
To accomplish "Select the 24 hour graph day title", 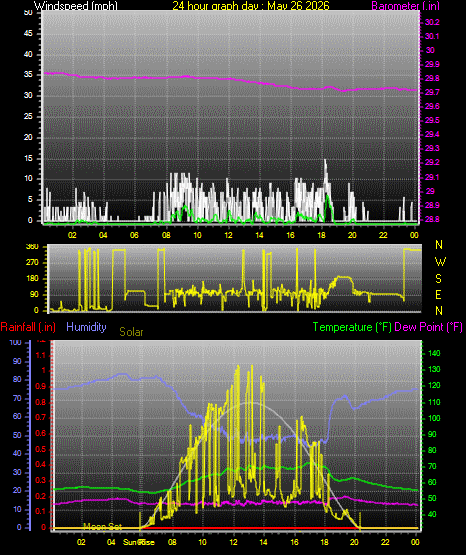I will pyautogui.click(x=251, y=6).
